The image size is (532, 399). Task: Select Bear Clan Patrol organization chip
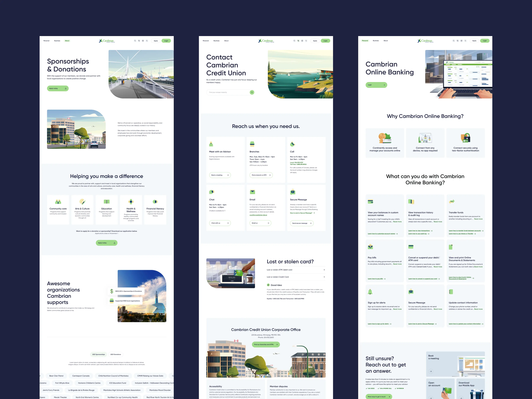(56, 376)
